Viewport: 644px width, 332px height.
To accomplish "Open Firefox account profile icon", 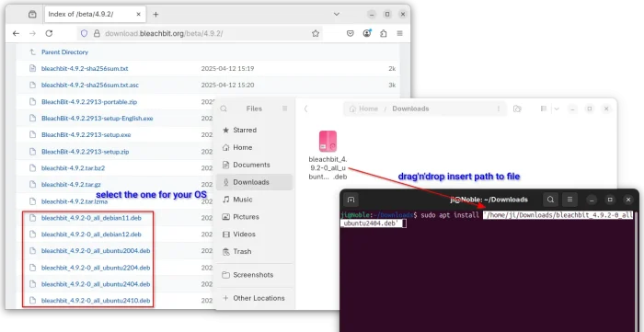I will pos(367,34).
